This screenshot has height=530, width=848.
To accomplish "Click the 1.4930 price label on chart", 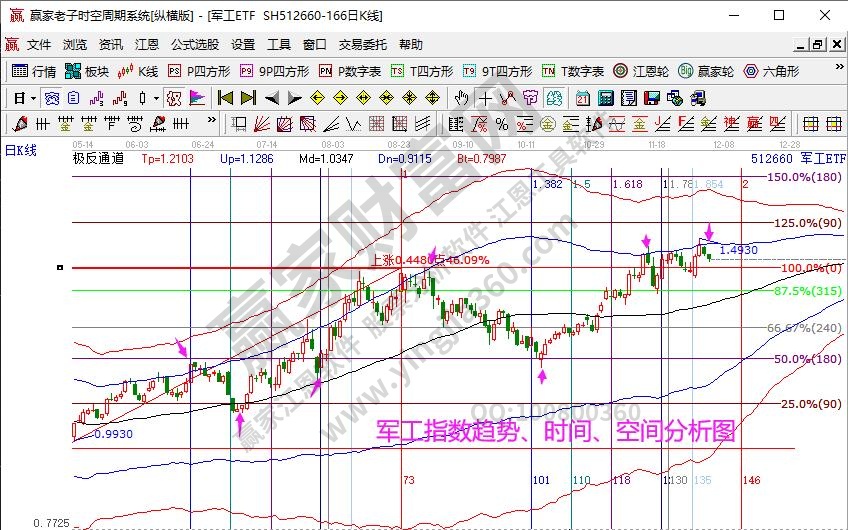I will point(738,249).
